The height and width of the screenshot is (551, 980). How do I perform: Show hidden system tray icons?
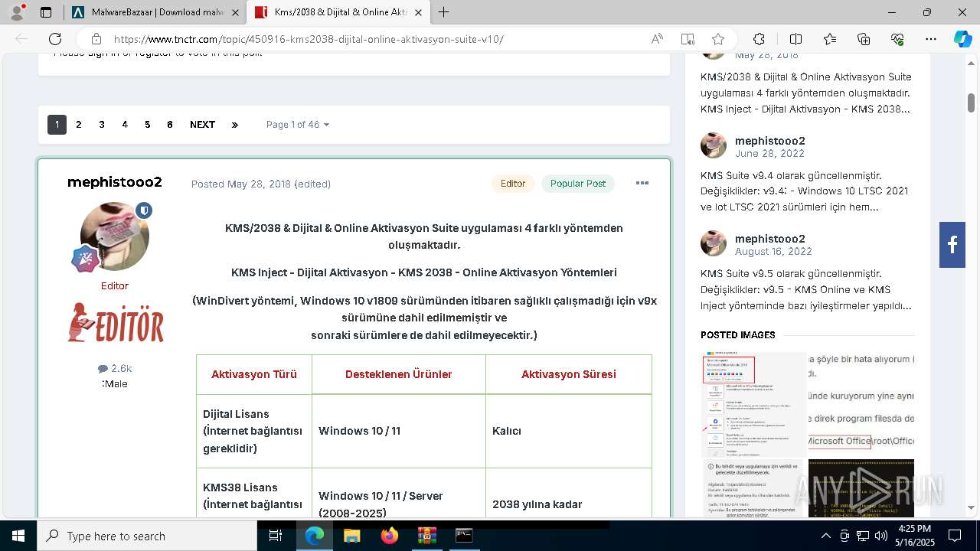[826, 536]
